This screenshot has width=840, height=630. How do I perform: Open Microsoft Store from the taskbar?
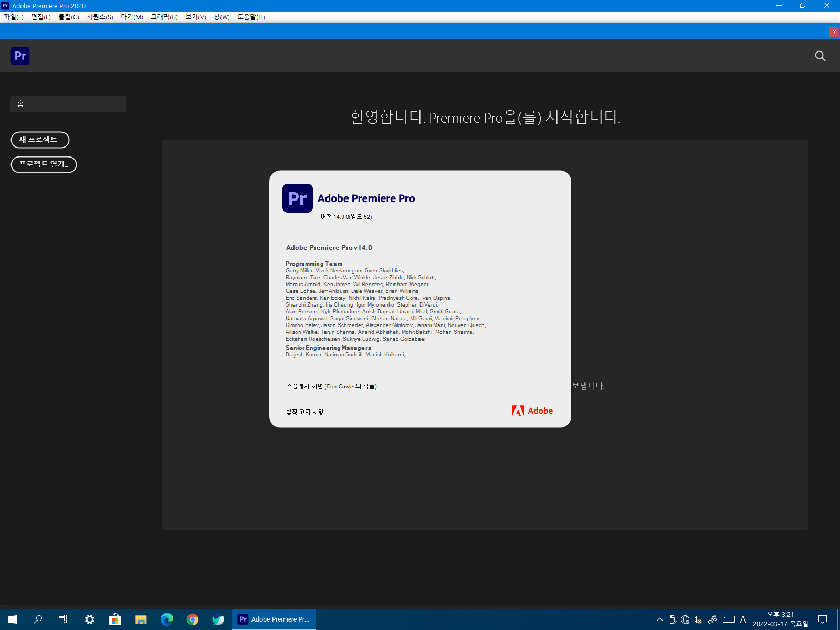click(115, 619)
